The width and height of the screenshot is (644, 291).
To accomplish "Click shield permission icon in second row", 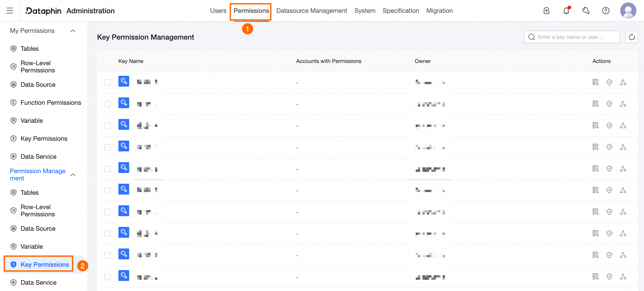I will 609,104.
